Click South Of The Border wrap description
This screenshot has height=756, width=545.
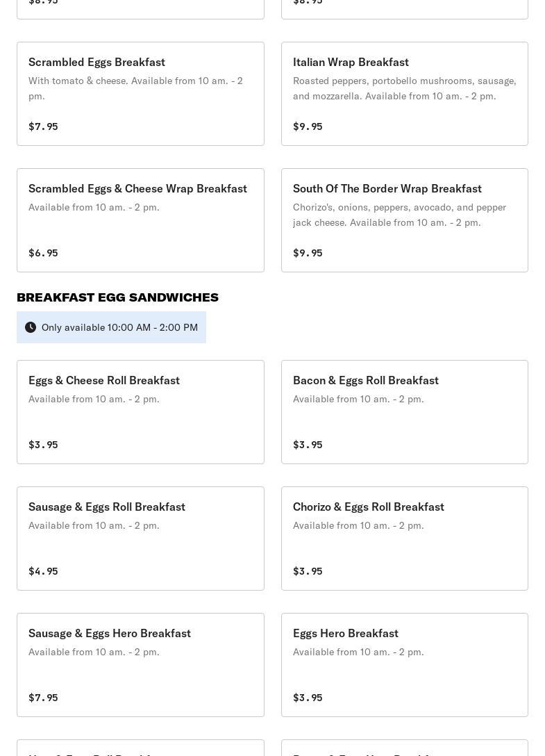pos(399,215)
